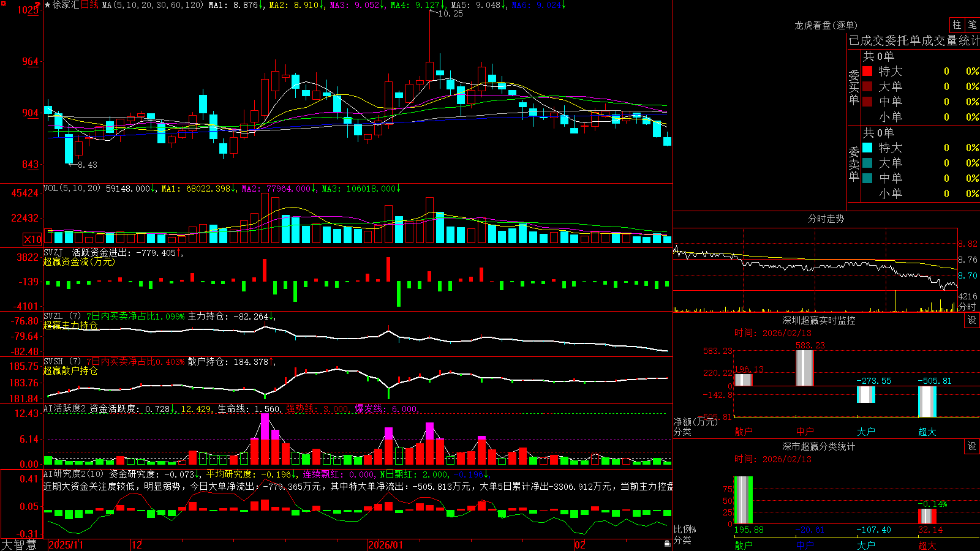Click the cyan 特大 sell-order color swatch

(867, 148)
